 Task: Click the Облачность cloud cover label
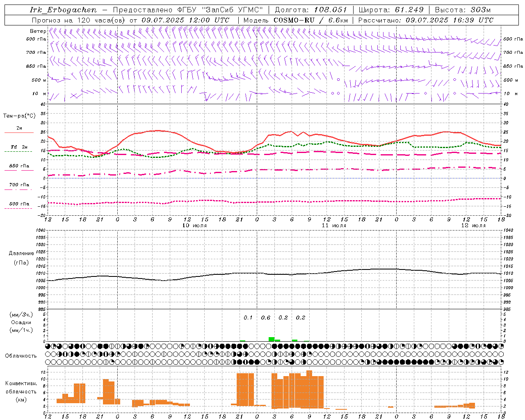tap(21, 356)
